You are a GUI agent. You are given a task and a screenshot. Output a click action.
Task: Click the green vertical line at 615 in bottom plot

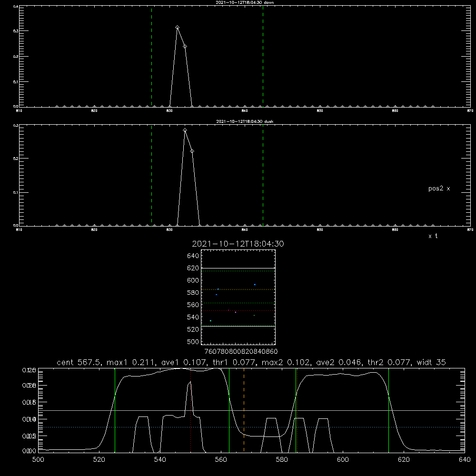pos(388,410)
